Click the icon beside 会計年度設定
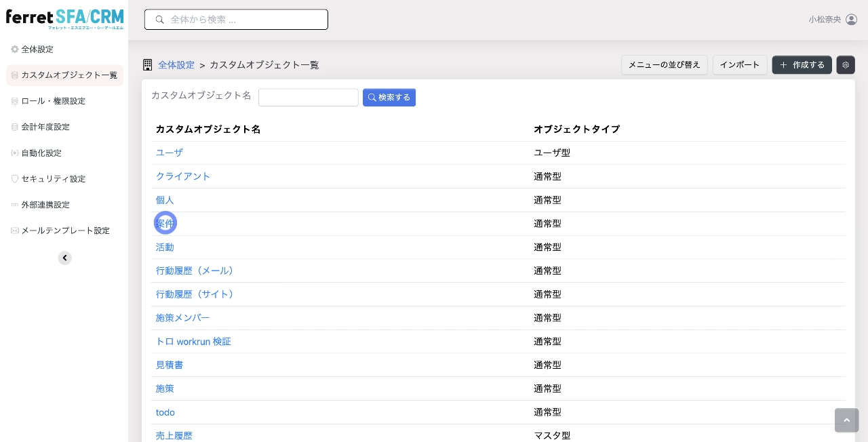 coord(15,127)
